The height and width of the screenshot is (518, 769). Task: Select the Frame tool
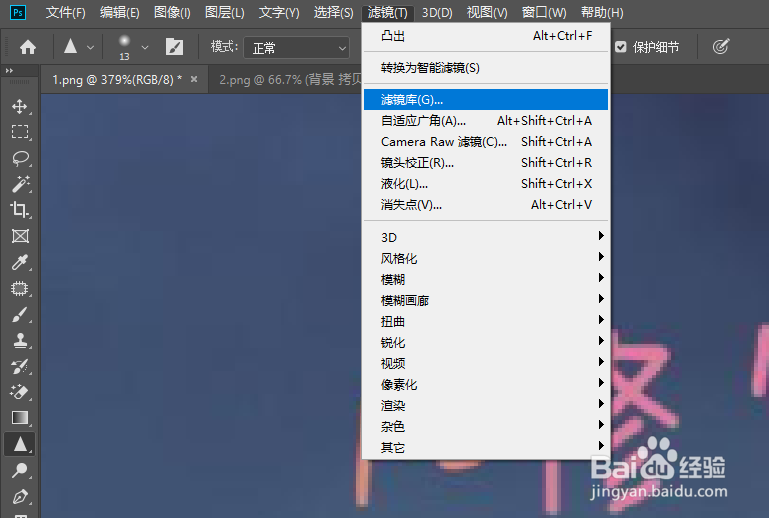pos(20,236)
